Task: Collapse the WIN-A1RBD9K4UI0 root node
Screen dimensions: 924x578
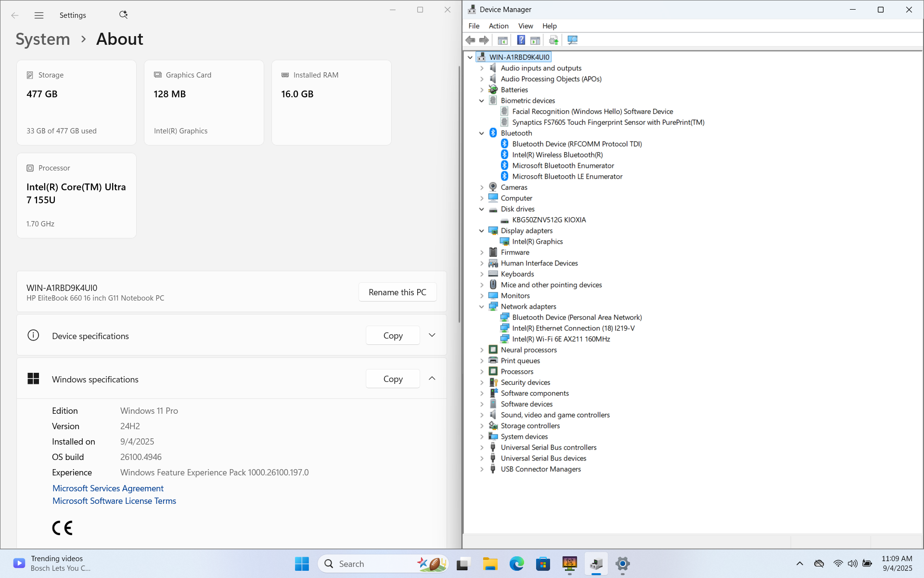Action: tap(470, 57)
